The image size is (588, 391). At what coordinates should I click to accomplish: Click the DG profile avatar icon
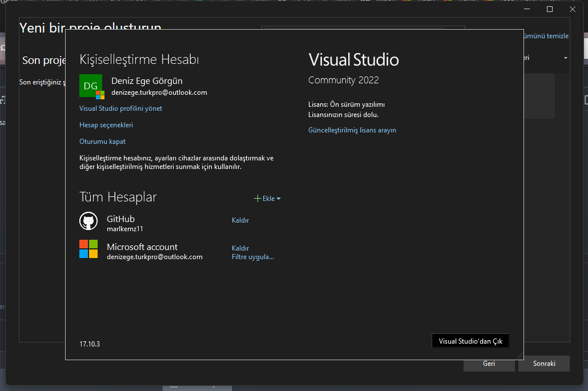click(91, 86)
